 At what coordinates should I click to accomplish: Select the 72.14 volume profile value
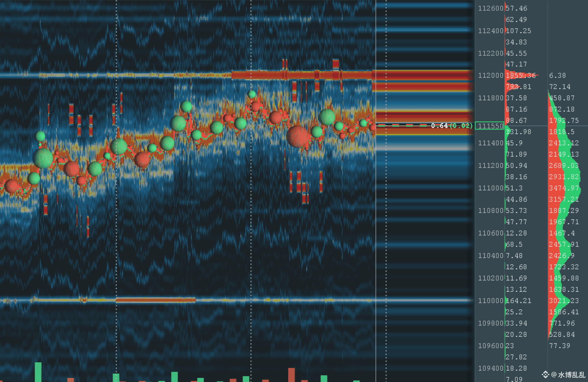point(560,87)
